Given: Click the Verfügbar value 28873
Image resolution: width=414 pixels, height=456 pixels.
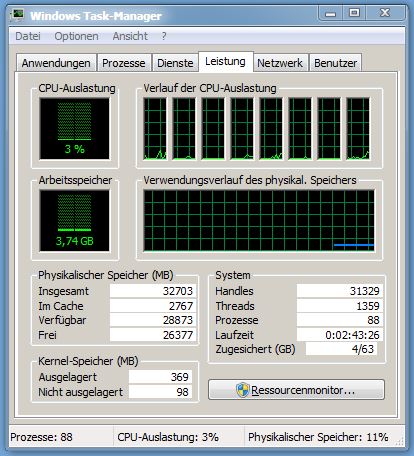Looking at the screenshot, I should pyautogui.click(x=153, y=320).
